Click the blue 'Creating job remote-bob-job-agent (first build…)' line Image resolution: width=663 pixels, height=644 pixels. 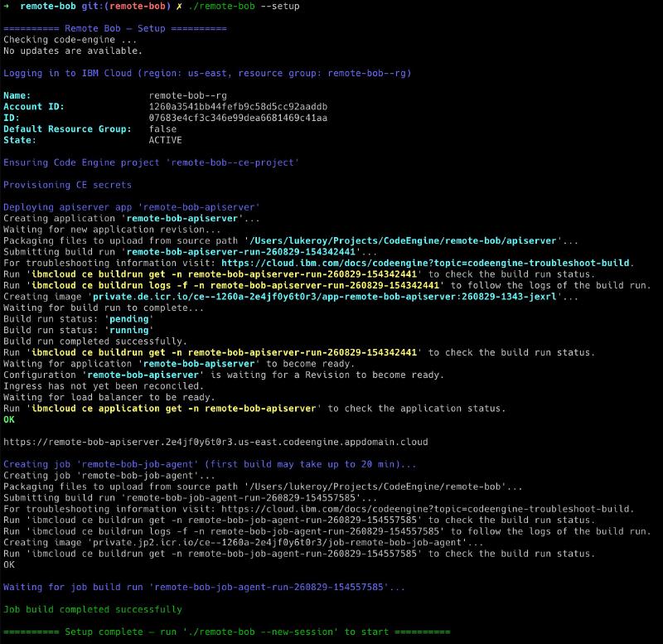coord(210,464)
